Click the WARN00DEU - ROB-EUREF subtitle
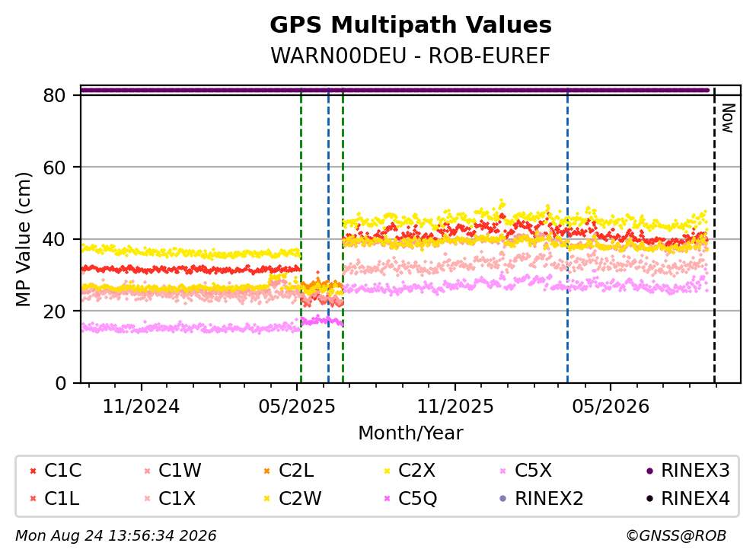This screenshot has width=756, height=559. pyautogui.click(x=410, y=56)
